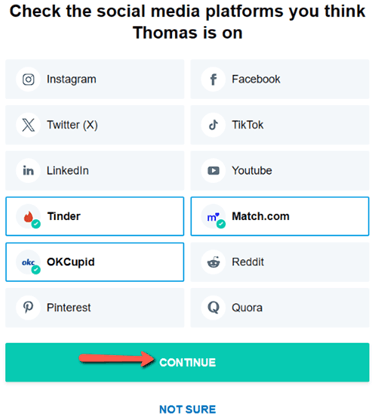
Task: Click the Facebook f logo icon
Action: 213,79
